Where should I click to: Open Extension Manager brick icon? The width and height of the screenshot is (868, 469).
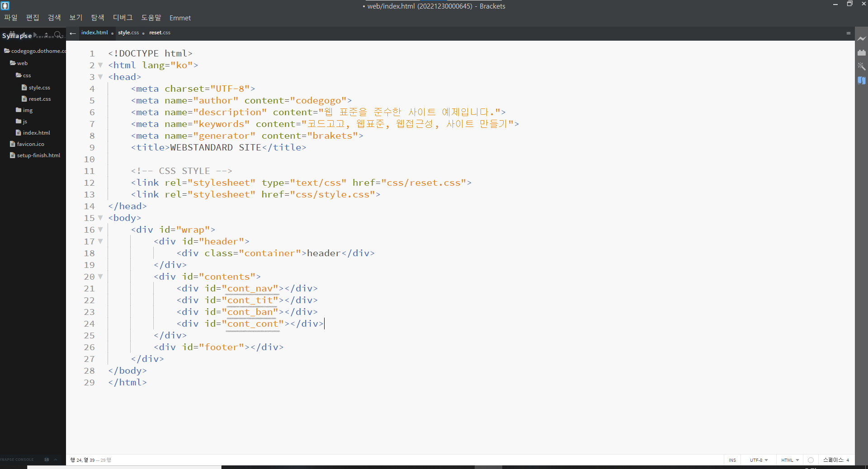(x=862, y=53)
